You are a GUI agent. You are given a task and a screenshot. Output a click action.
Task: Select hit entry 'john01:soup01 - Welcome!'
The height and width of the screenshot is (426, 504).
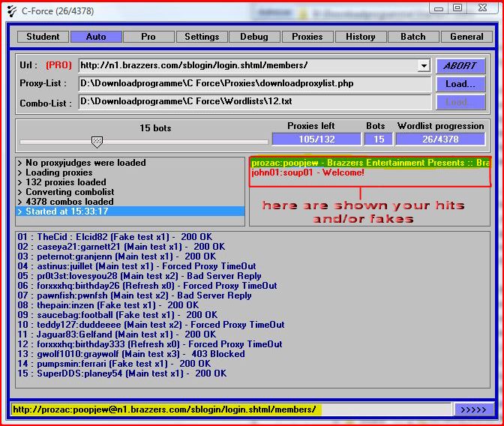(370, 172)
